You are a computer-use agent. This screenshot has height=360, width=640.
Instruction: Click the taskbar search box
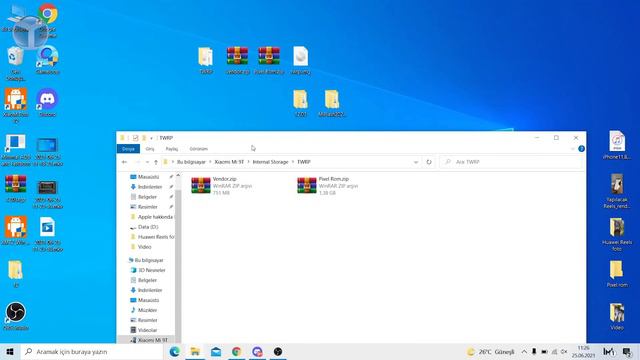tap(92, 352)
